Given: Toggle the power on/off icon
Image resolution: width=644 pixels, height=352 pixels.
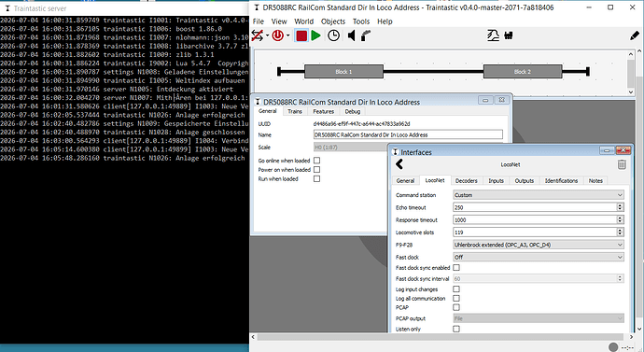Looking at the screenshot, I should point(277,35).
